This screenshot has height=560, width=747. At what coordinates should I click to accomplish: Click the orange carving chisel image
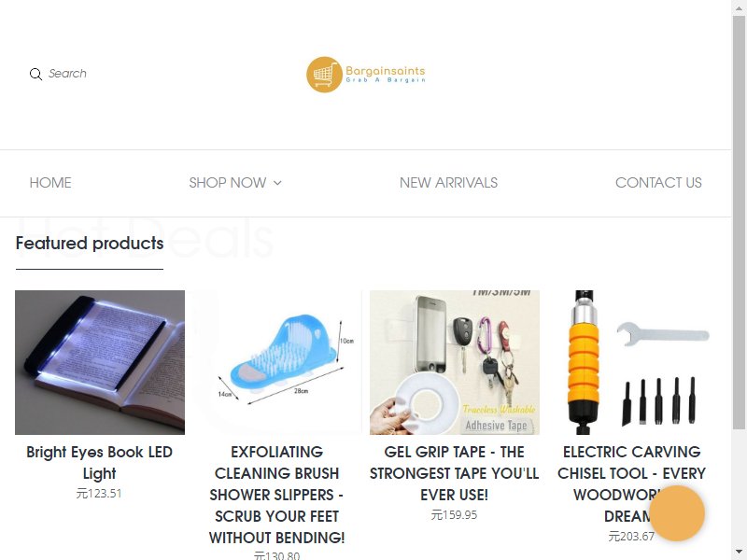[632, 362]
